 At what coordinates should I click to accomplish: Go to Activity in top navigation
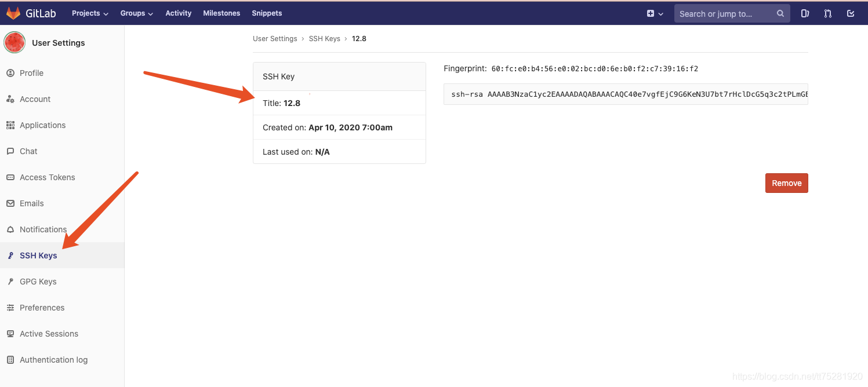(x=179, y=13)
